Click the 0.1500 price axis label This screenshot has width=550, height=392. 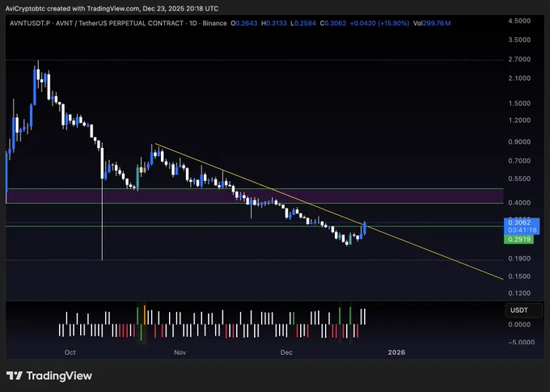pos(519,276)
